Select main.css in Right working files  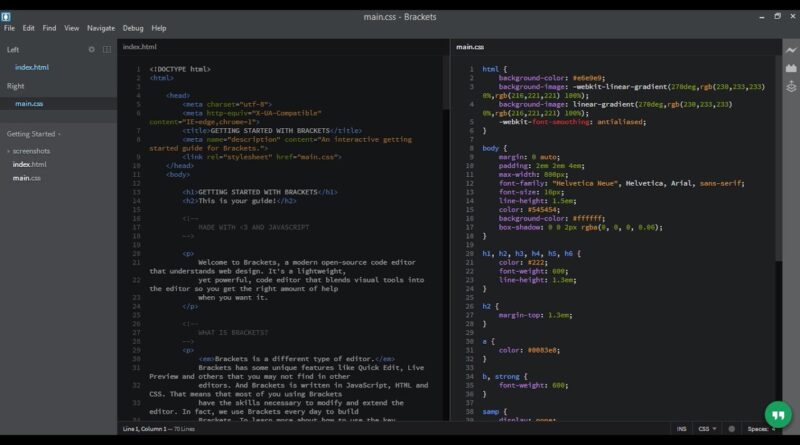tap(29, 104)
